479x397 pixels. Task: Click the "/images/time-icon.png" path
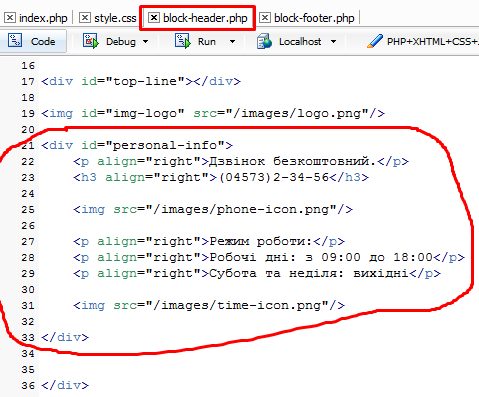pos(237,305)
